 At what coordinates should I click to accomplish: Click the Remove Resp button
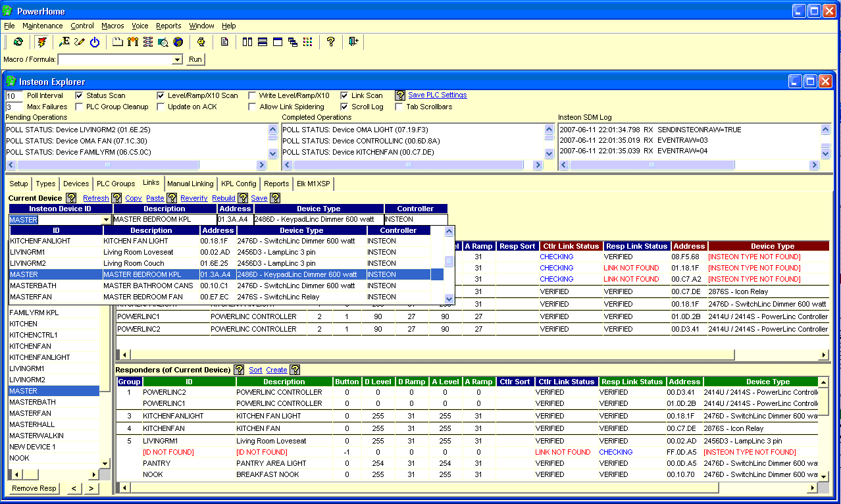pyautogui.click(x=34, y=488)
